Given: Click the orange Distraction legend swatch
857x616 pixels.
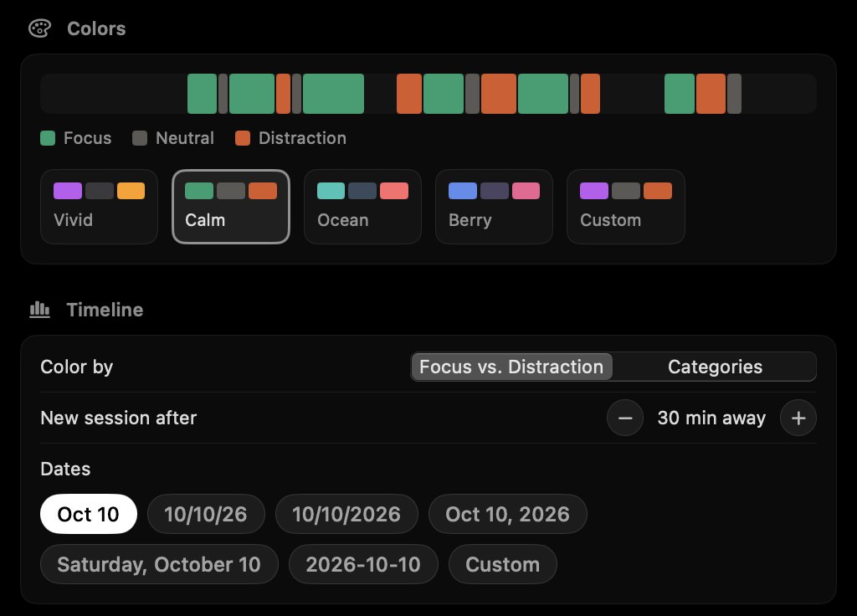Looking at the screenshot, I should 243,138.
